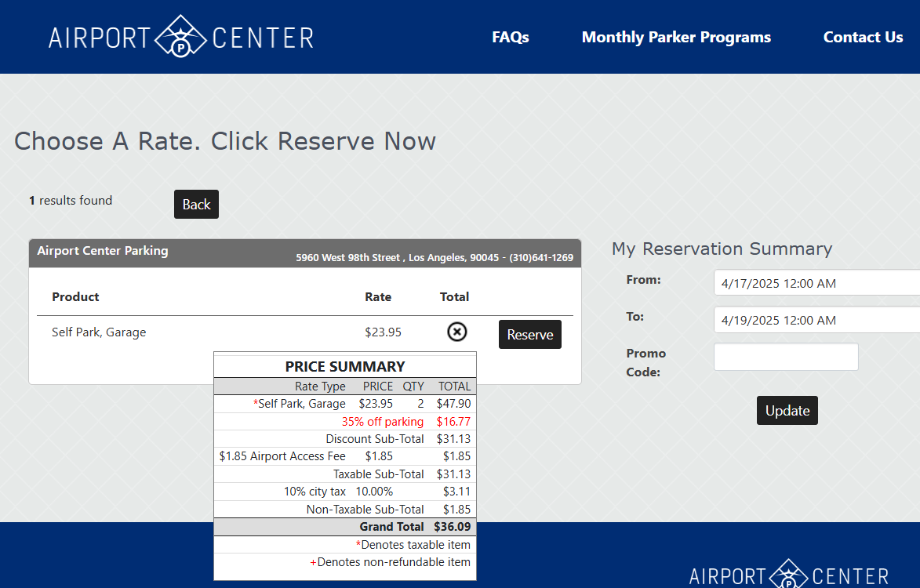
Task: Click the 35% off parking discount line
Action: [x=382, y=422]
